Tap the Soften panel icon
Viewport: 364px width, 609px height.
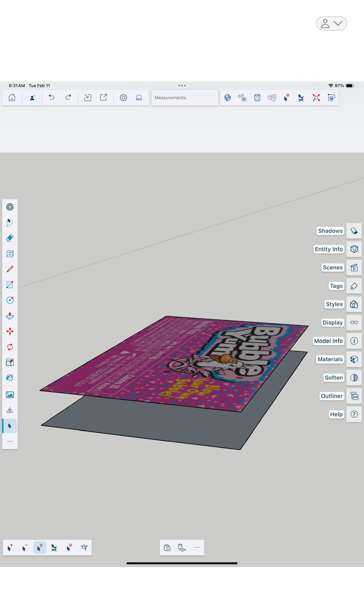(x=354, y=378)
